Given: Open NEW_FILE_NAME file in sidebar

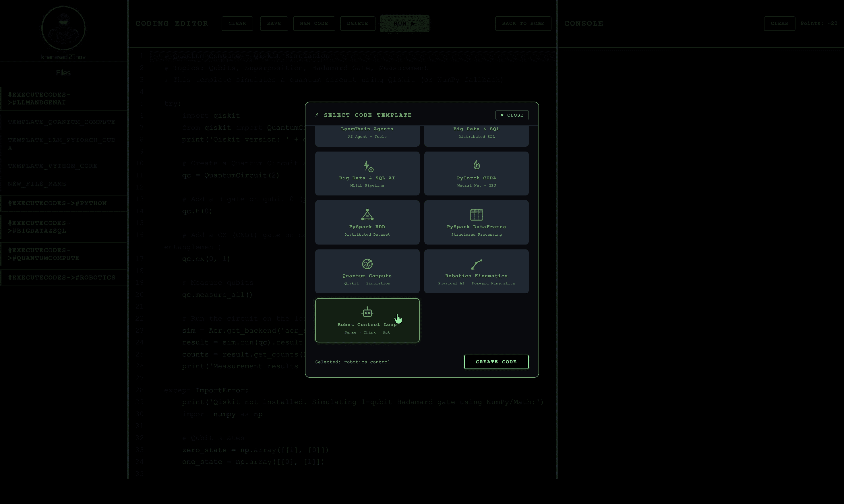Looking at the screenshot, I should coord(63,184).
